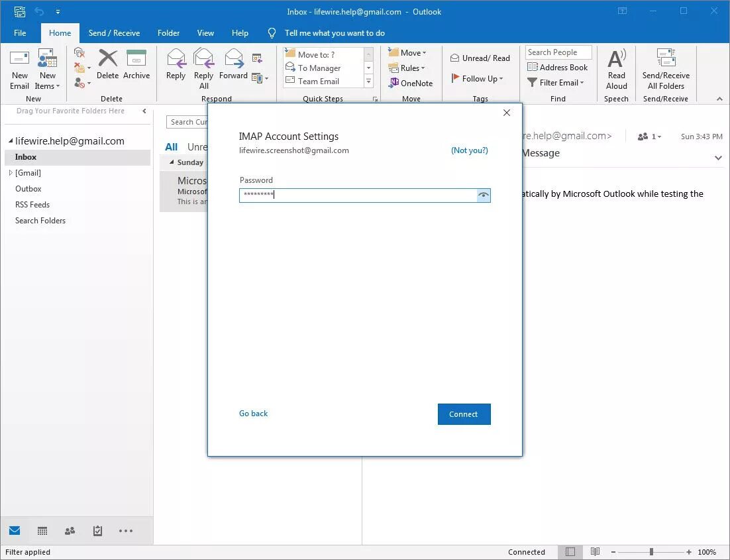This screenshot has height=560, width=730.
Task: Expand the [Gmail] folder
Action: (x=10, y=173)
